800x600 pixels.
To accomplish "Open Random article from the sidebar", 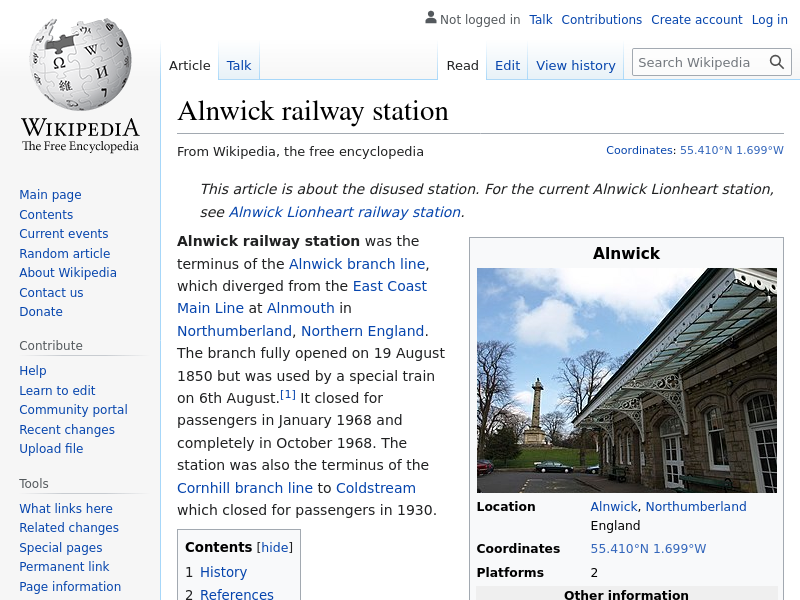I will (x=64, y=253).
